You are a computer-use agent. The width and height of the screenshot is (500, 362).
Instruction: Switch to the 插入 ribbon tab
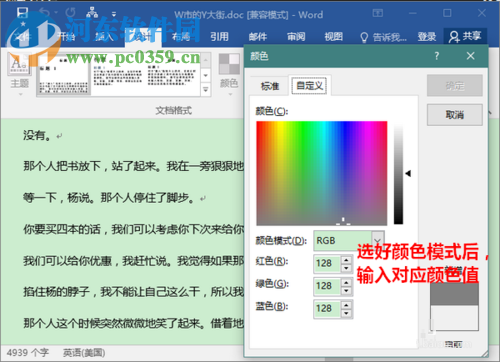(x=104, y=36)
